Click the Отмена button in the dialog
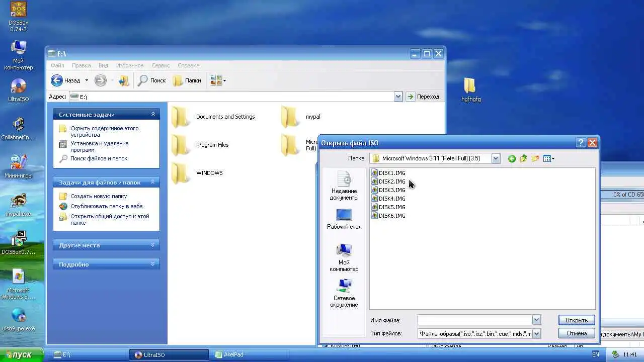The width and height of the screenshot is (644, 362). click(x=577, y=333)
